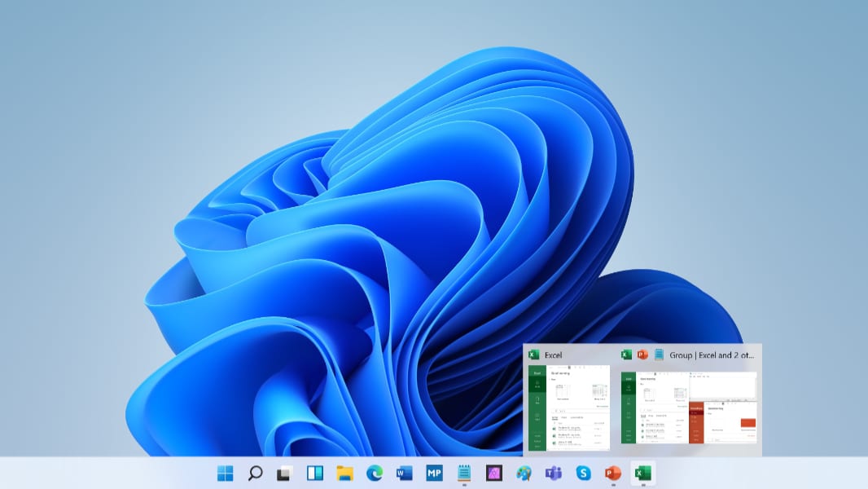This screenshot has width=868, height=489.
Task: Launch Microsoft Word from taskbar
Action: [404, 473]
